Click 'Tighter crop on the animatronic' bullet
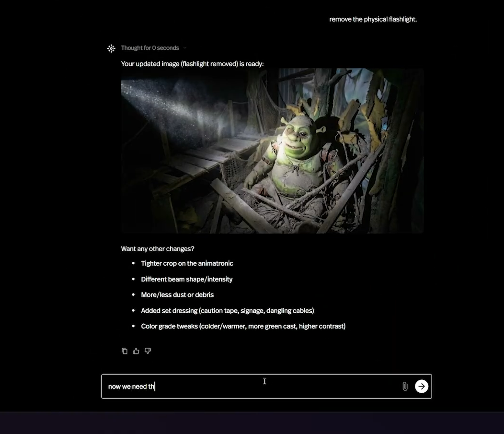The height and width of the screenshot is (434, 504). (x=187, y=263)
